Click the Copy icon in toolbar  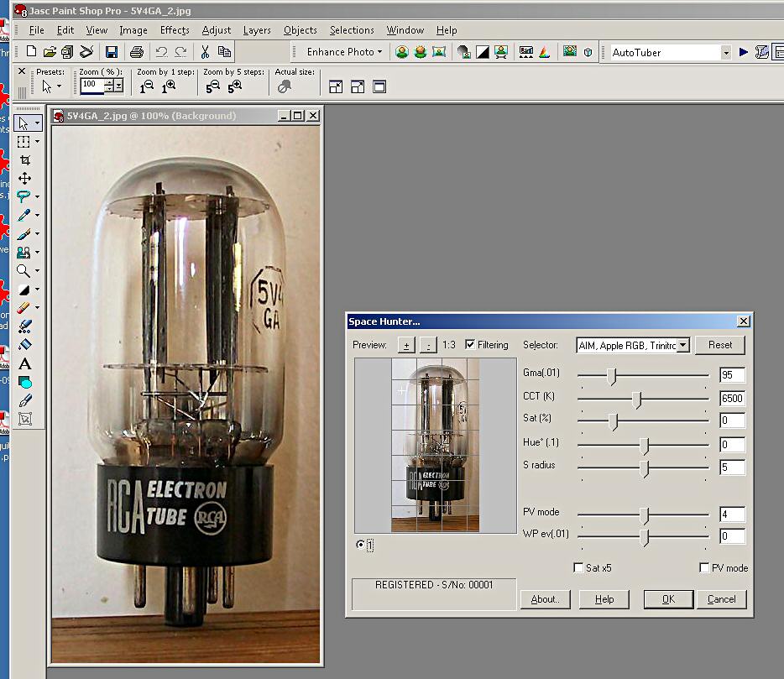224,51
